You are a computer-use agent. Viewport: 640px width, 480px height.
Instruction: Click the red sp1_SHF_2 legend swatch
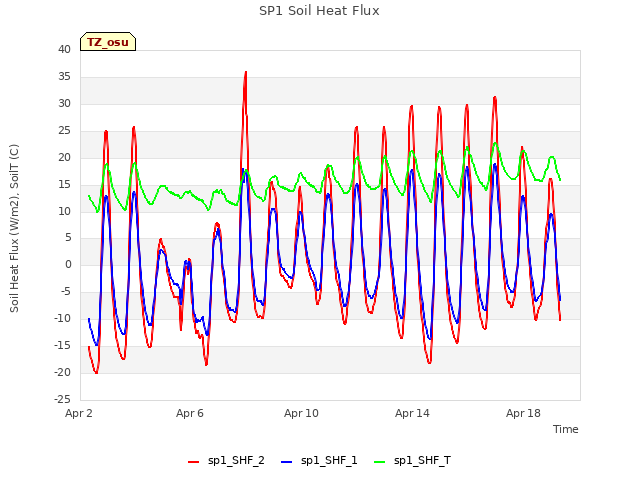[x=193, y=462]
